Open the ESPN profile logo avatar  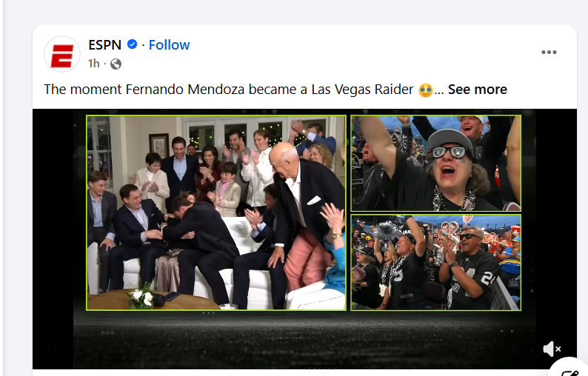click(x=62, y=54)
